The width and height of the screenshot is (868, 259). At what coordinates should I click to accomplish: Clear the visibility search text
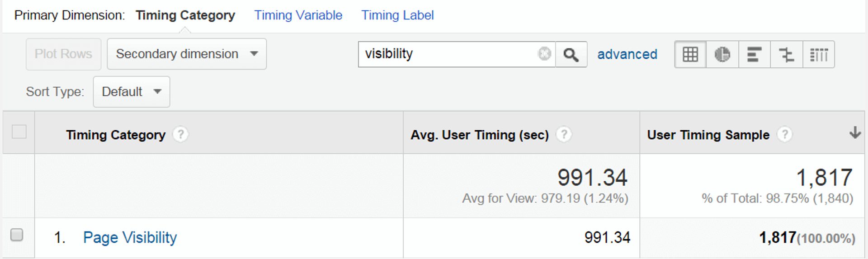545,54
